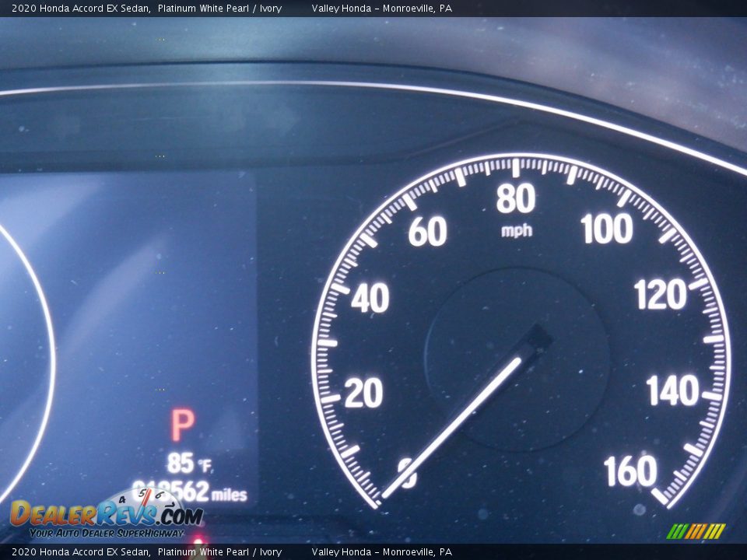This screenshot has height=560, width=747.
Task: Click the 120 mark on the speedometer
Action: point(660,296)
